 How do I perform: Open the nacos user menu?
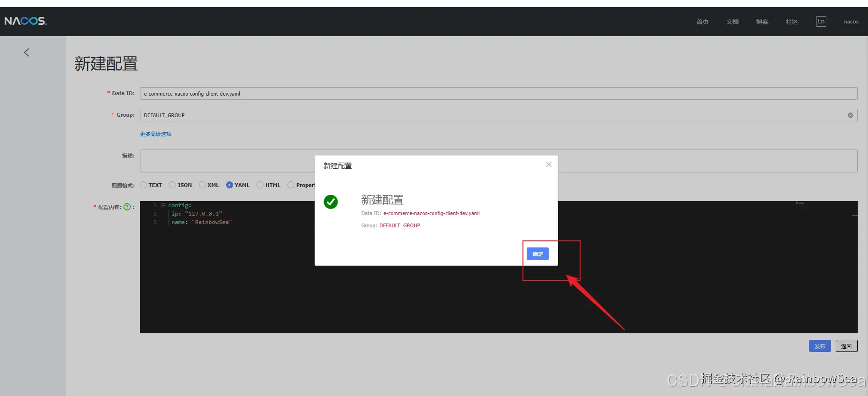pyautogui.click(x=851, y=22)
